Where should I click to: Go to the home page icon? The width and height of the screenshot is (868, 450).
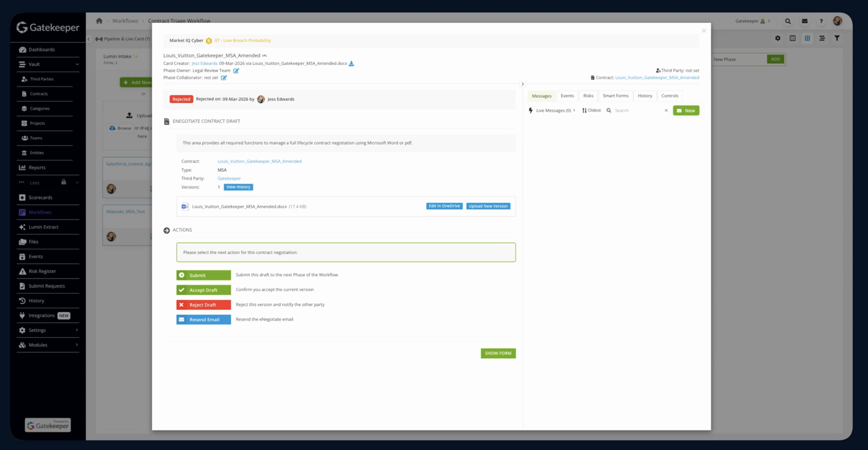(x=99, y=21)
